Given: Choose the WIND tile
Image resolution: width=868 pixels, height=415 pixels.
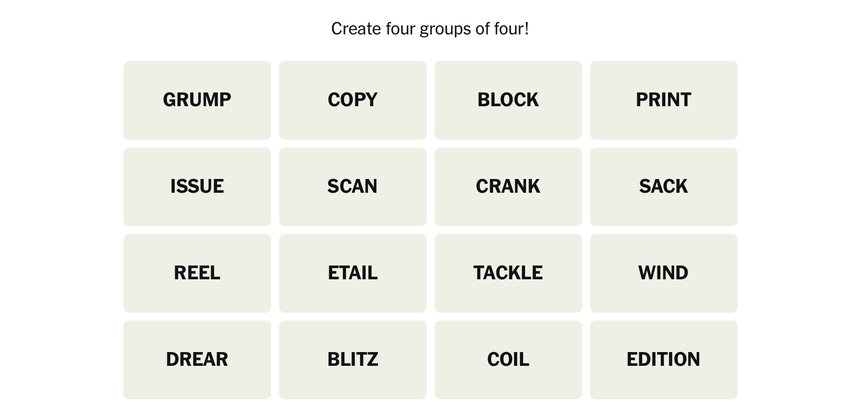Looking at the screenshot, I should click(663, 273).
